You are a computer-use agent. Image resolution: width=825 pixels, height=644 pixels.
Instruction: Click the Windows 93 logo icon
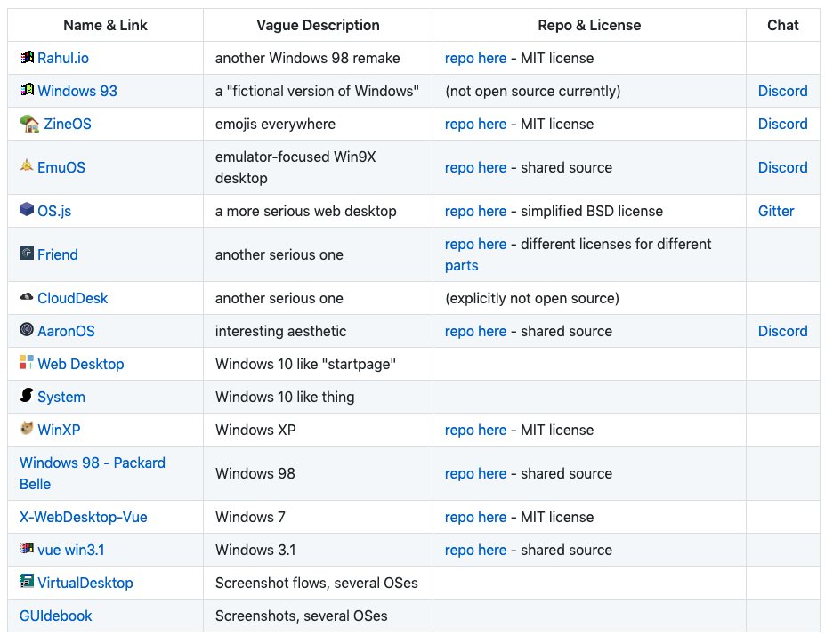point(27,90)
